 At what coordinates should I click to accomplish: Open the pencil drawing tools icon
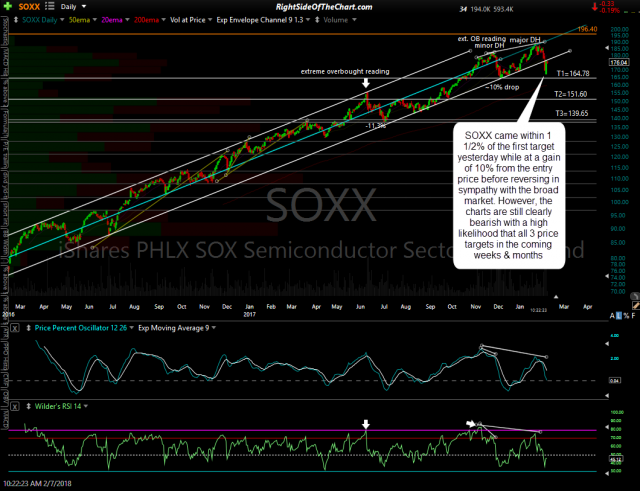click(635, 305)
